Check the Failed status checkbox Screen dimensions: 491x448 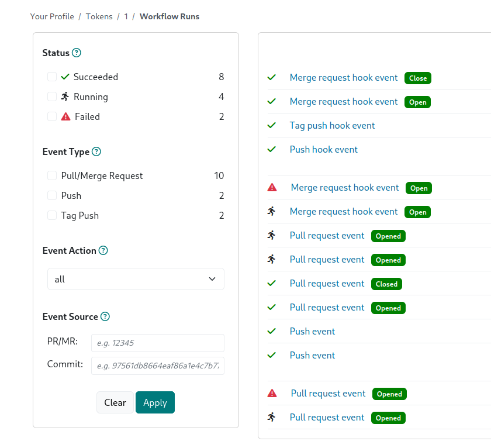(x=51, y=116)
